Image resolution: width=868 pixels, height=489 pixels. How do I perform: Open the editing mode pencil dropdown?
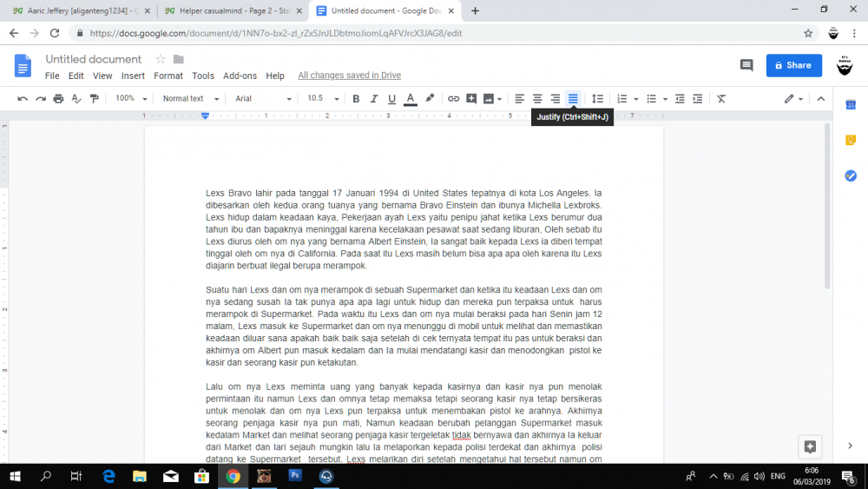(793, 98)
